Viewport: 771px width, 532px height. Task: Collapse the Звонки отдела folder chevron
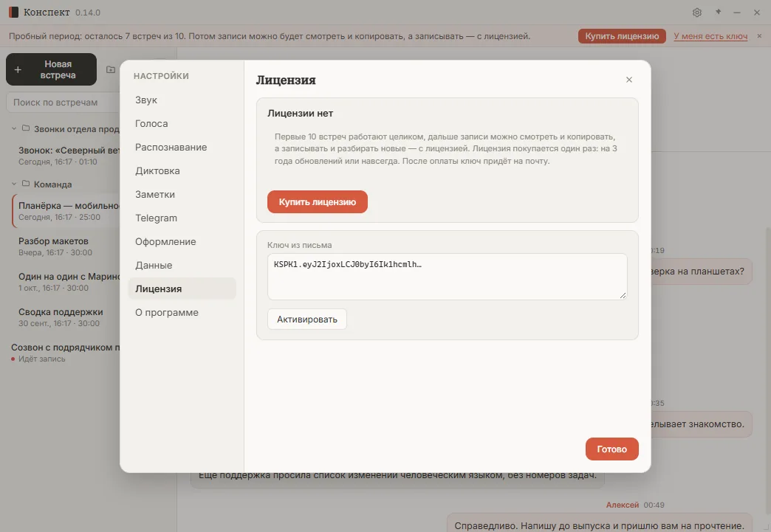pyautogui.click(x=14, y=128)
